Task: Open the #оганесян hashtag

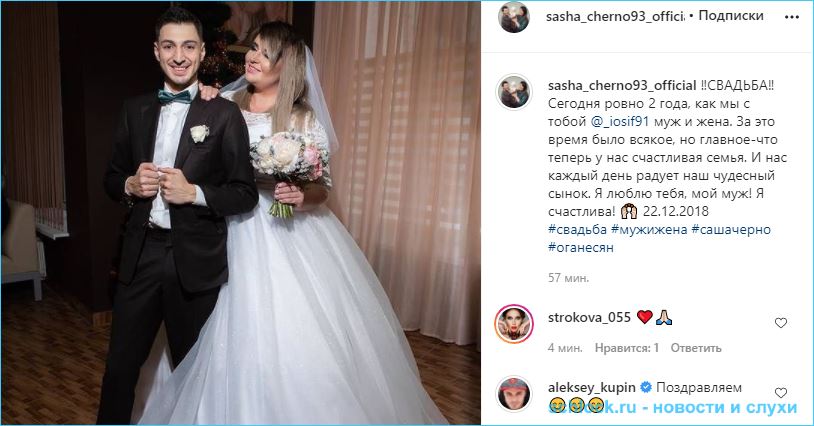Action: [x=581, y=248]
